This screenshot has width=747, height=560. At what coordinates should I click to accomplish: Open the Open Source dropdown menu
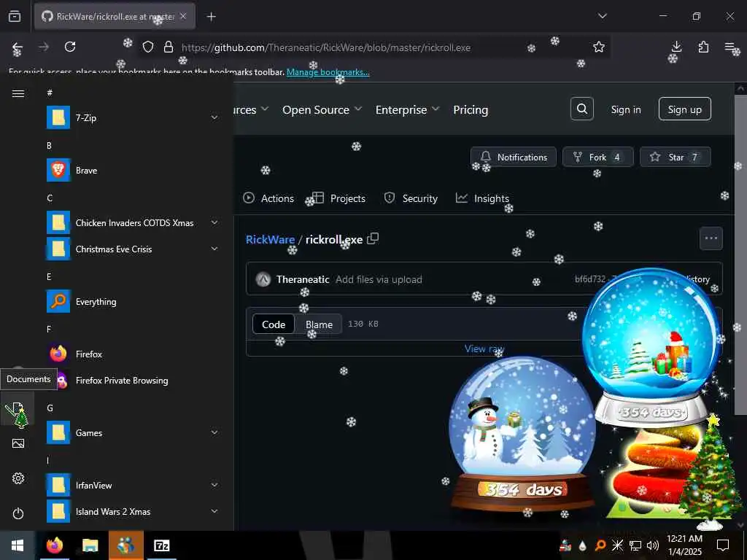[322, 109]
